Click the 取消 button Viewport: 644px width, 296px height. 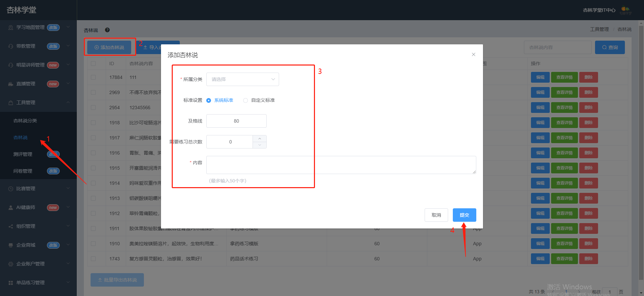tap(436, 215)
